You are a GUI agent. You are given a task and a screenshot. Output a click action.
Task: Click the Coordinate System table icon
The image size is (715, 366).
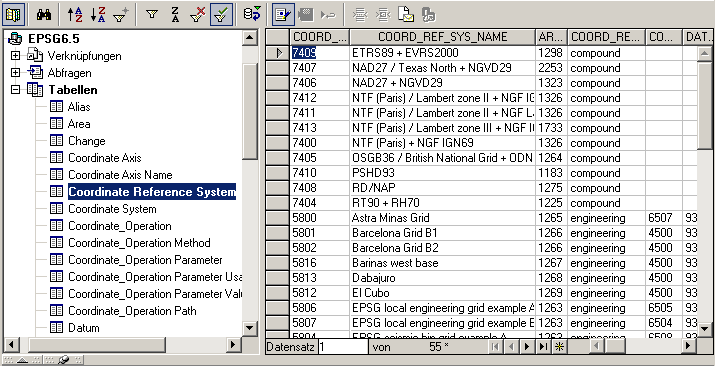pos(56,209)
